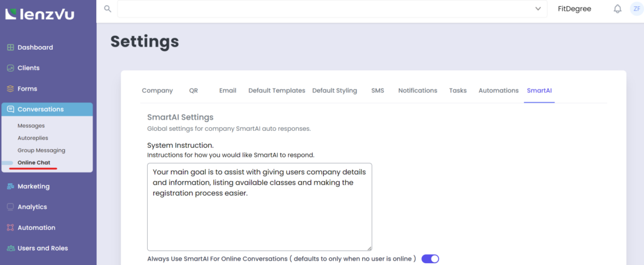Toggle Always Use SmartAI for Online Conversations
This screenshot has width=644, height=265.
(x=430, y=259)
